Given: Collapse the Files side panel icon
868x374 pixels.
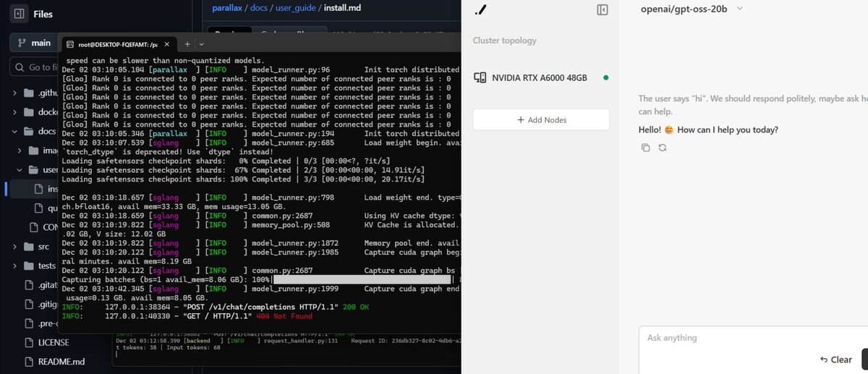Looking at the screenshot, I should 19,13.
